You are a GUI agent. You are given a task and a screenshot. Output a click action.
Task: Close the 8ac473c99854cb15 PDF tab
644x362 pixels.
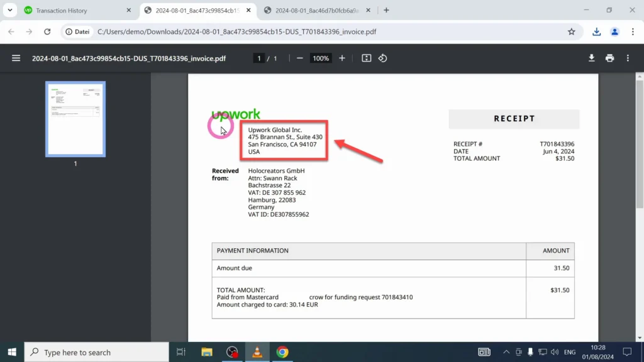click(248, 10)
